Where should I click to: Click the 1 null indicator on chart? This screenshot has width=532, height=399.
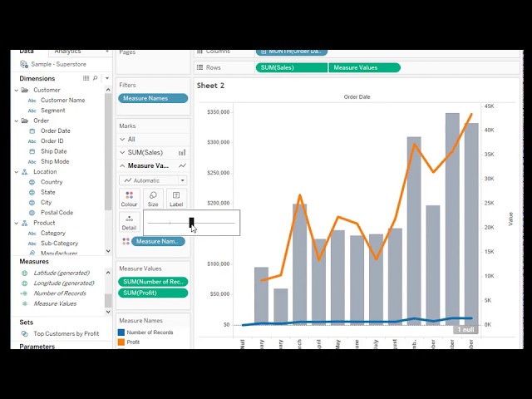pos(465,330)
